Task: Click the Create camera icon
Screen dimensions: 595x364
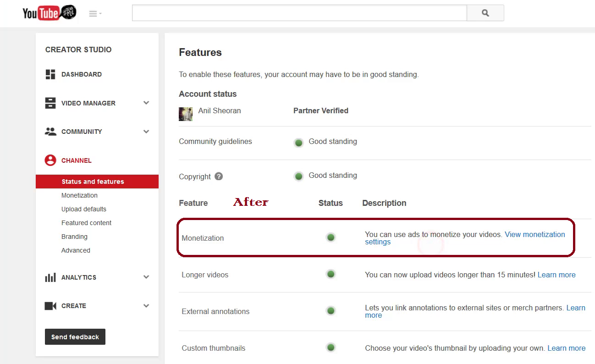Action: [x=50, y=306]
